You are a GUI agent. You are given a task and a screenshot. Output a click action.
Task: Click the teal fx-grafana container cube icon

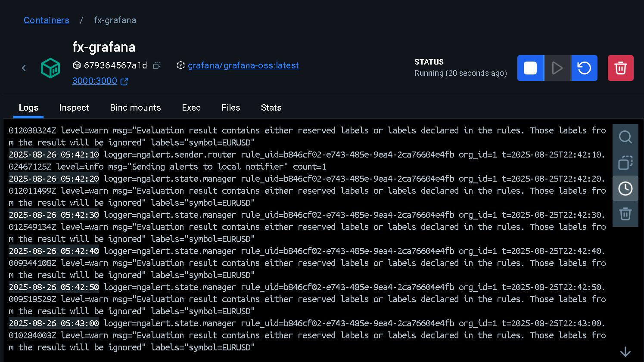pyautogui.click(x=50, y=68)
